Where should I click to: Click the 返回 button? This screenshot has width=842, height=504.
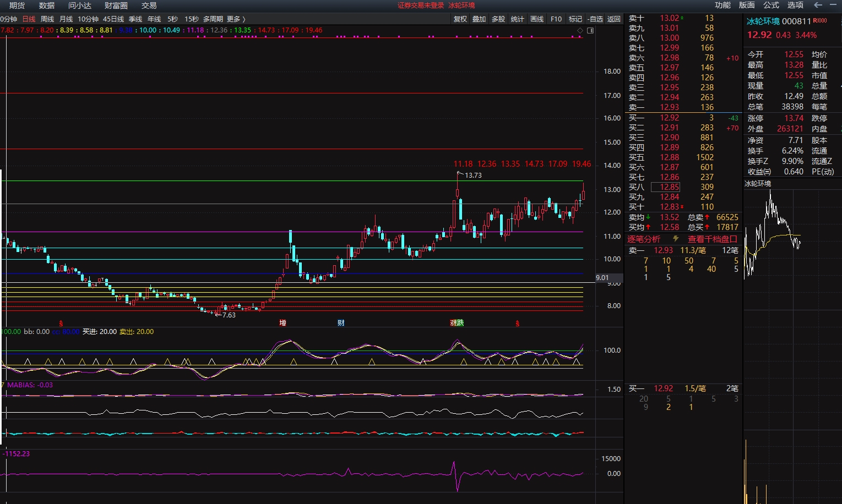614,19
